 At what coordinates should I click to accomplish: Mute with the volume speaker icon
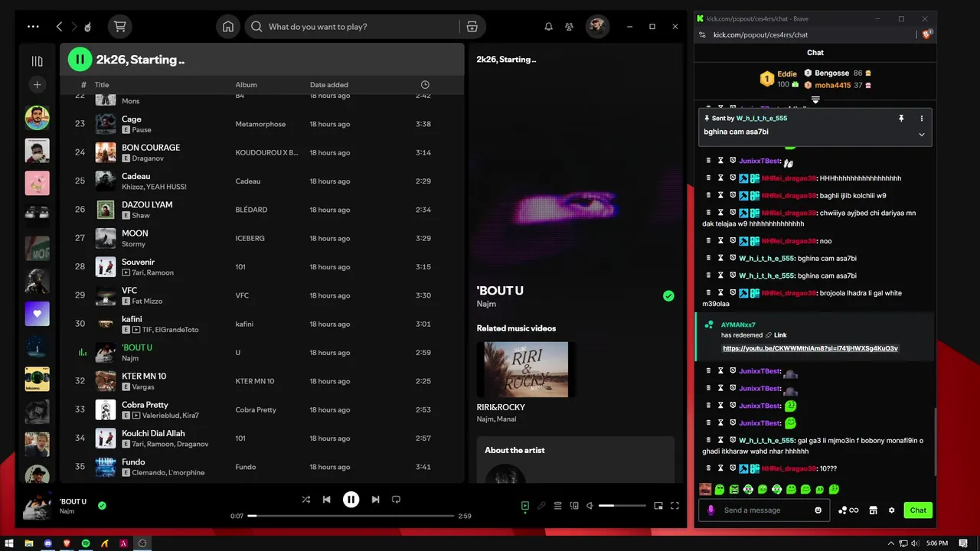tap(590, 505)
